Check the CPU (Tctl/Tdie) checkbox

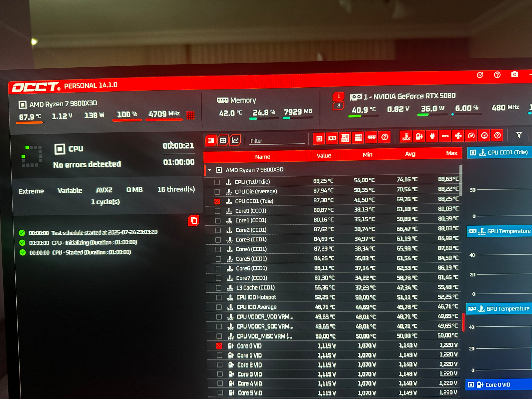point(217,182)
